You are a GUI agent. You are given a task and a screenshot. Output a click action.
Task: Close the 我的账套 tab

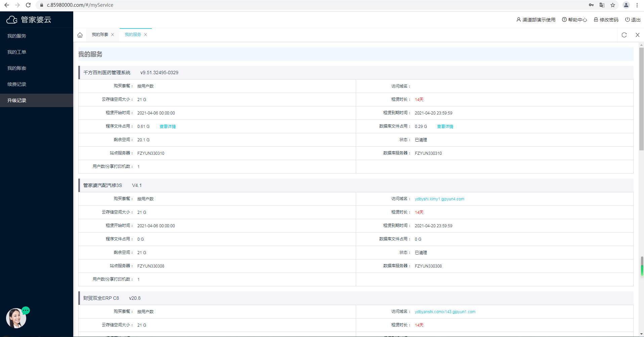click(x=113, y=35)
